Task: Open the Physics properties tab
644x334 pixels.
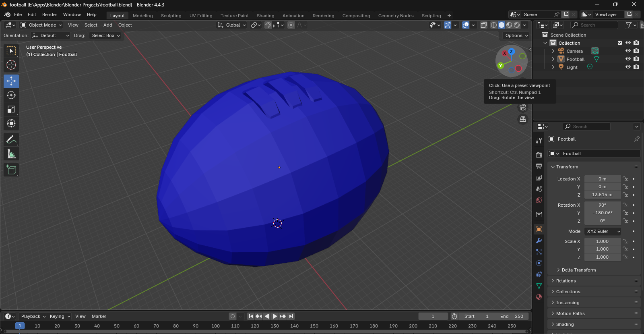Action: 539,263
